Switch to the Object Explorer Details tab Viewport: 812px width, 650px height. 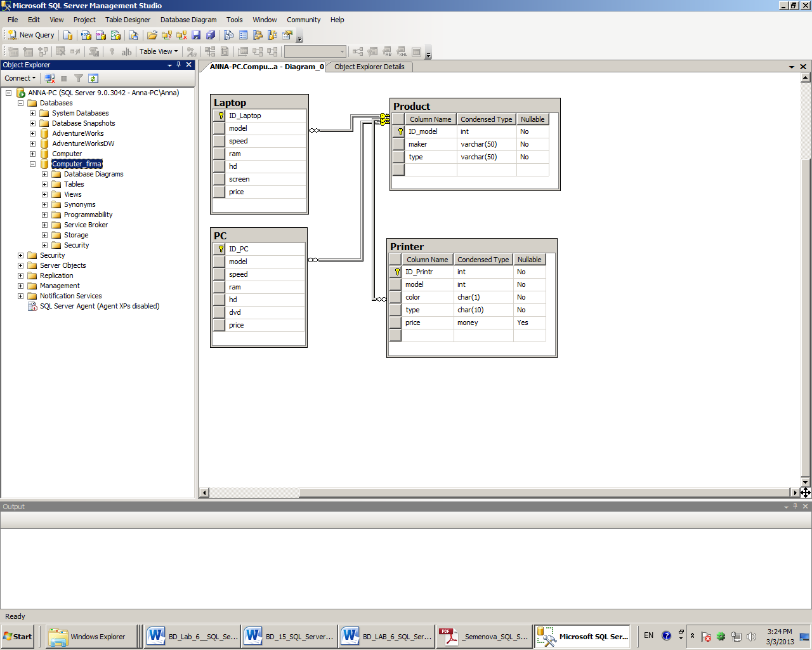point(369,67)
